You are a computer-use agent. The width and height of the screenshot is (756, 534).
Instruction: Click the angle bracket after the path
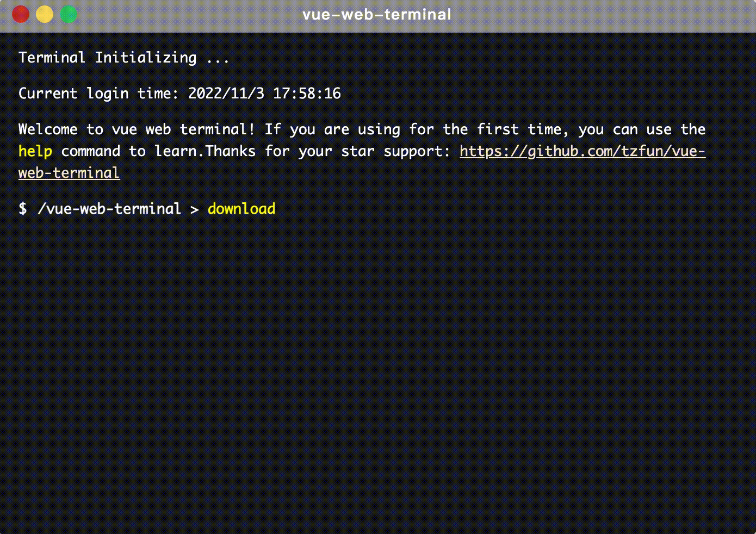[x=194, y=209]
